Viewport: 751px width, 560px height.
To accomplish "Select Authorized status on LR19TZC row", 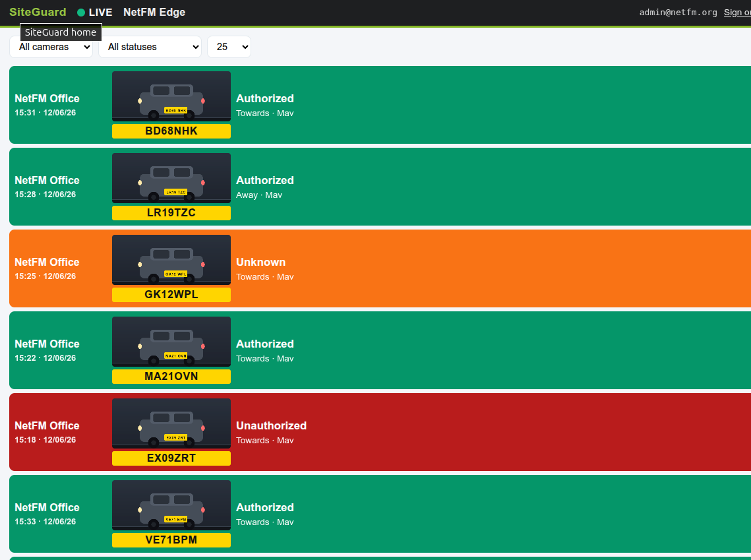I will coord(265,180).
